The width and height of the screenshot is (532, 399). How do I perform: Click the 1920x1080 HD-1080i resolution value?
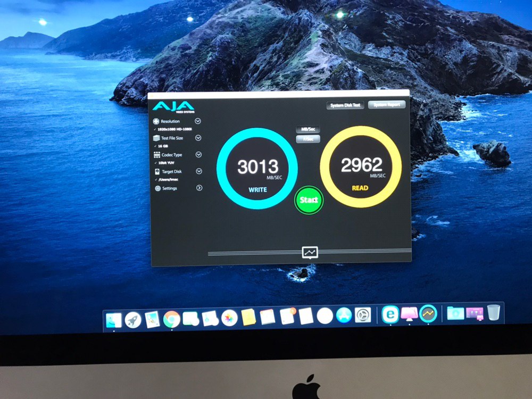(174, 129)
